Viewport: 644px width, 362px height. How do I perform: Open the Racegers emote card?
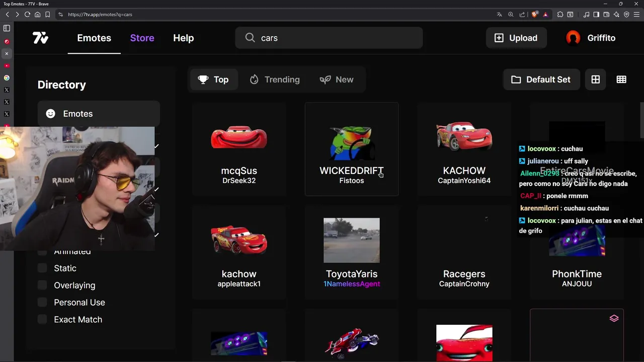(464, 252)
